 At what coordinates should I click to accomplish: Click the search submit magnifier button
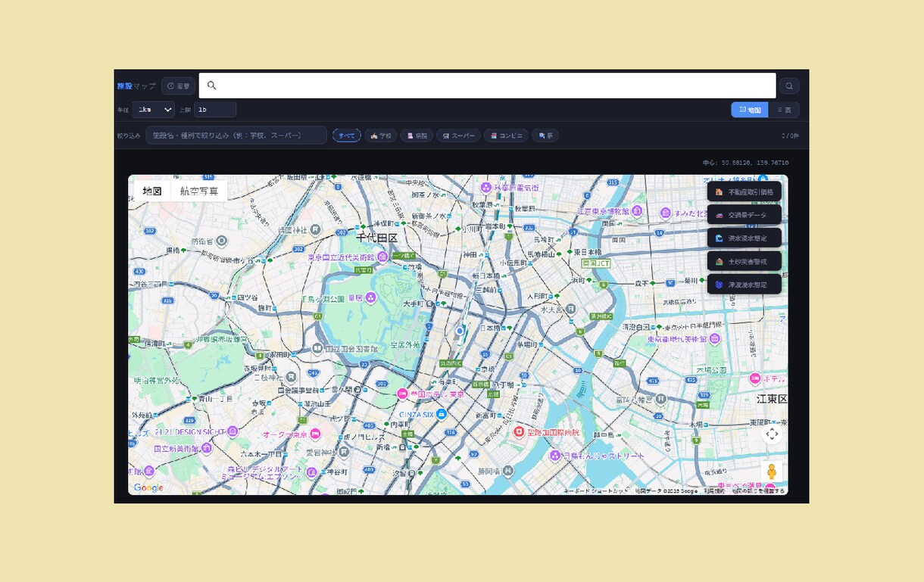pyautogui.click(x=789, y=86)
